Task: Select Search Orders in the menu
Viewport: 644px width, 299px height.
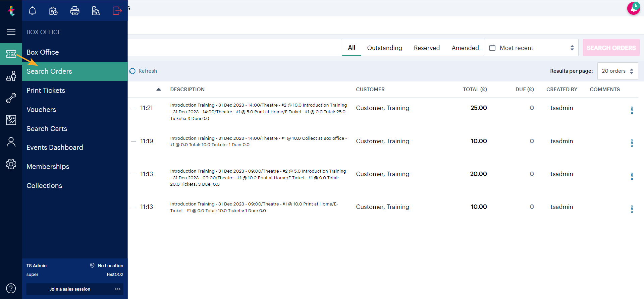Action: click(x=75, y=71)
